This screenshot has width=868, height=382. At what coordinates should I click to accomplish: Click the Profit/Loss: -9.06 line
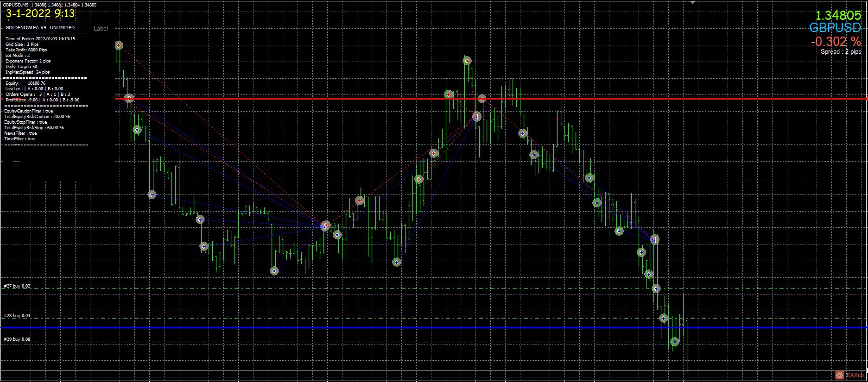pos(43,100)
